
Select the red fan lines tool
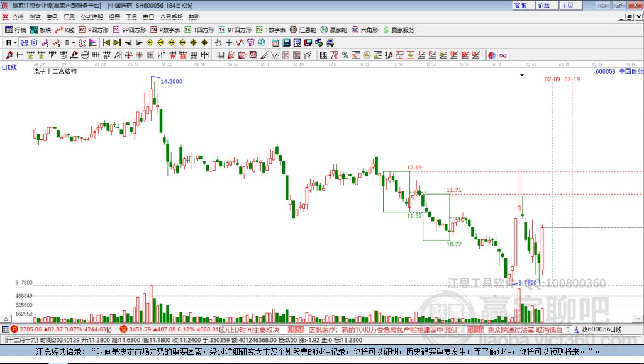coord(231,55)
